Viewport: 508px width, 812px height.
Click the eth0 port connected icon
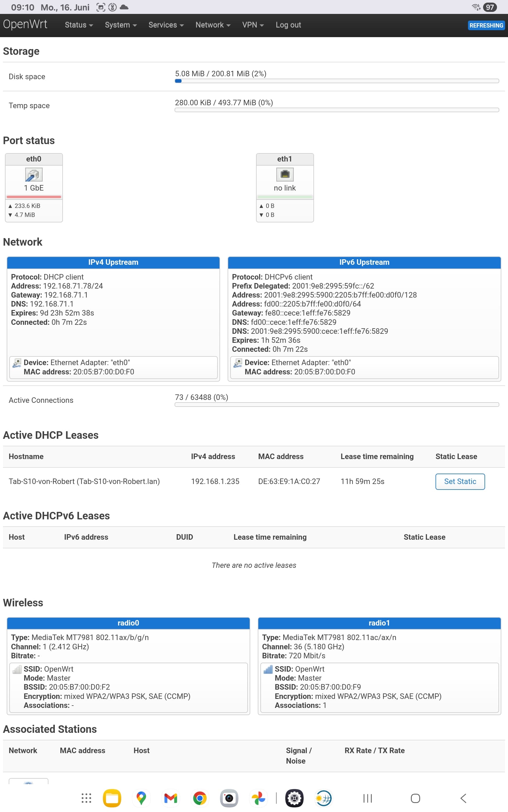click(x=34, y=174)
